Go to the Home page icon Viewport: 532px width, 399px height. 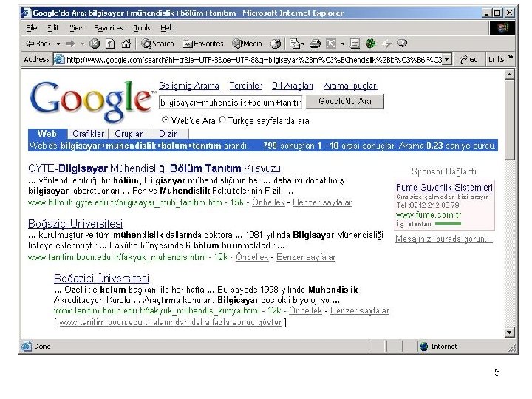126,44
